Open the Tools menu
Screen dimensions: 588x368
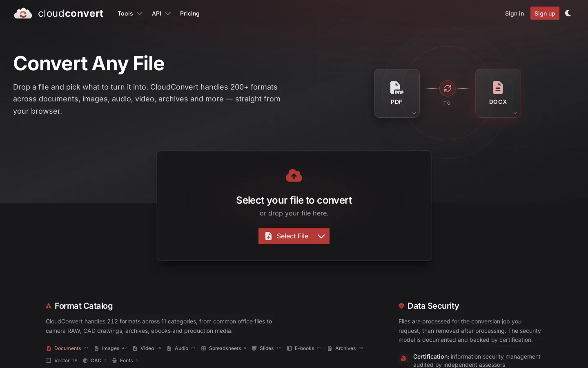[x=130, y=13]
